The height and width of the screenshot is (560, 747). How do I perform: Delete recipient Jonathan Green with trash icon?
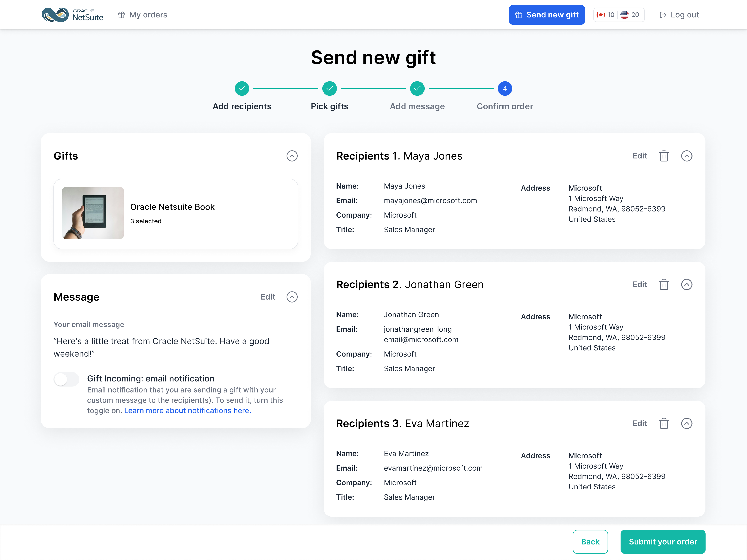point(664,284)
